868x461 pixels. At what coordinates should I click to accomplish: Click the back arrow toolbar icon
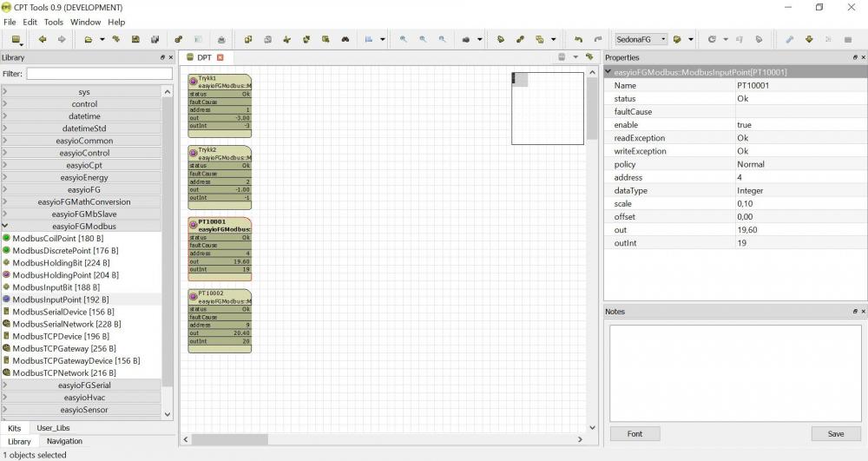[x=42, y=39]
